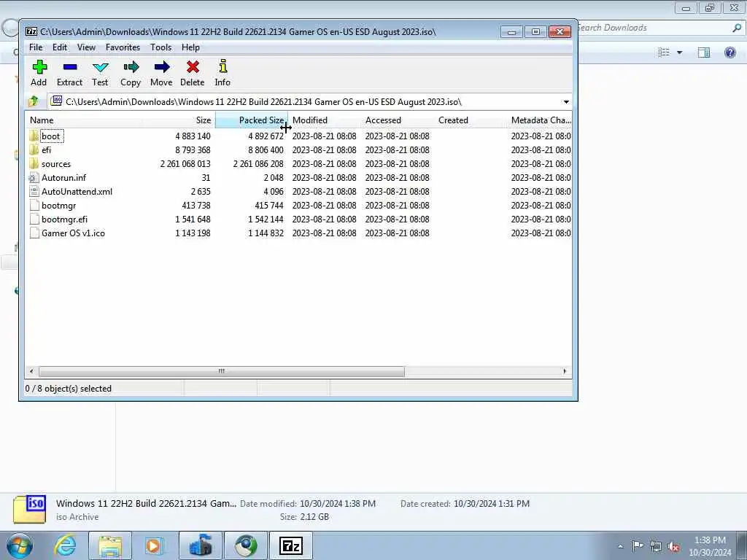Open the Windows Start button
This screenshot has width=747, height=560.
20,545
